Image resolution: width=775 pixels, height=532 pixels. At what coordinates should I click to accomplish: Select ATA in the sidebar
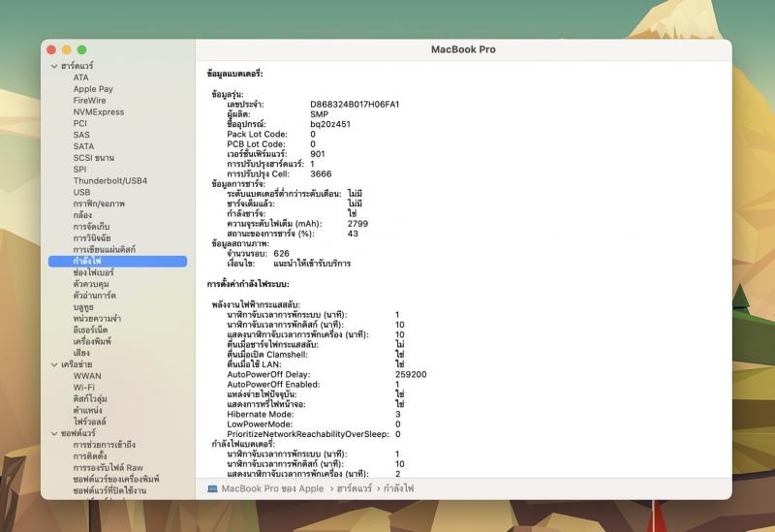tap(80, 78)
